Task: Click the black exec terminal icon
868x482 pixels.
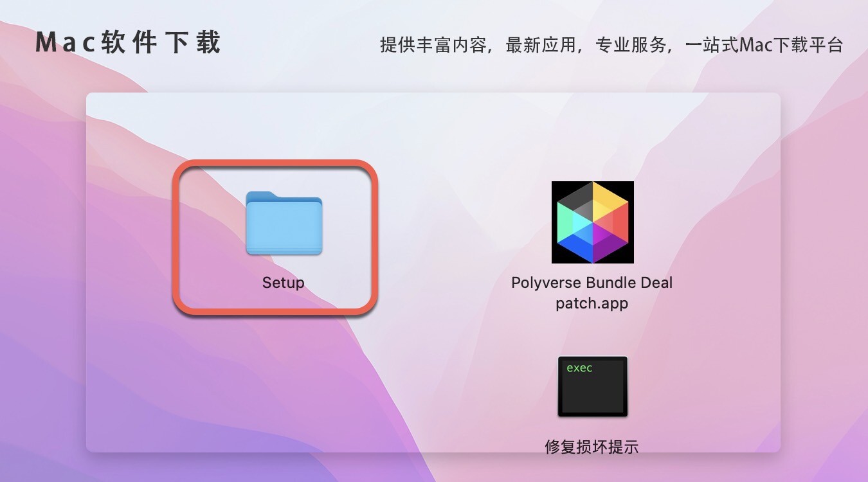Action: click(592, 386)
